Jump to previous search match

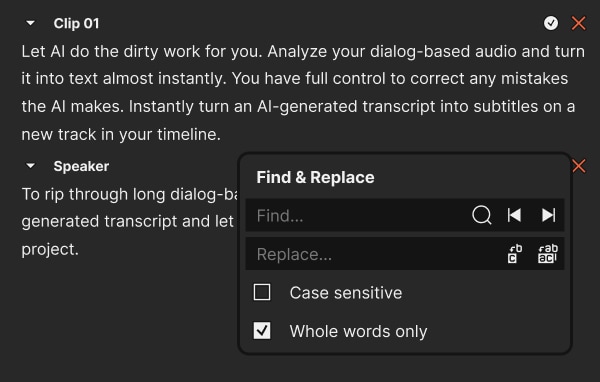coord(514,215)
